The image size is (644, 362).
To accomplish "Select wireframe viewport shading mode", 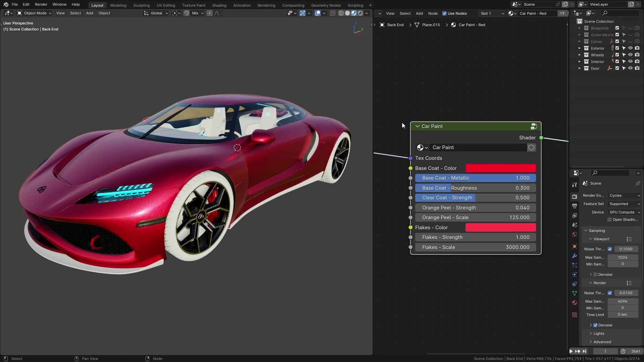I will [341, 13].
